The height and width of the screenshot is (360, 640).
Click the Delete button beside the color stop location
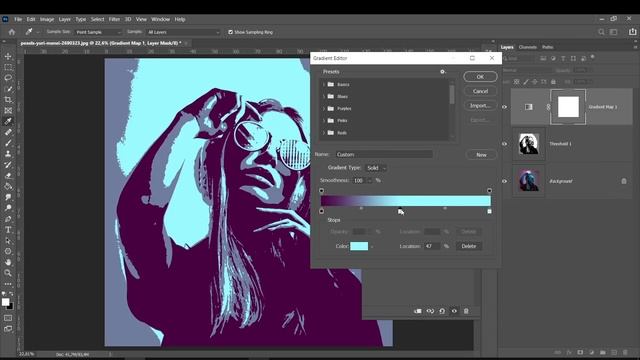(x=469, y=246)
